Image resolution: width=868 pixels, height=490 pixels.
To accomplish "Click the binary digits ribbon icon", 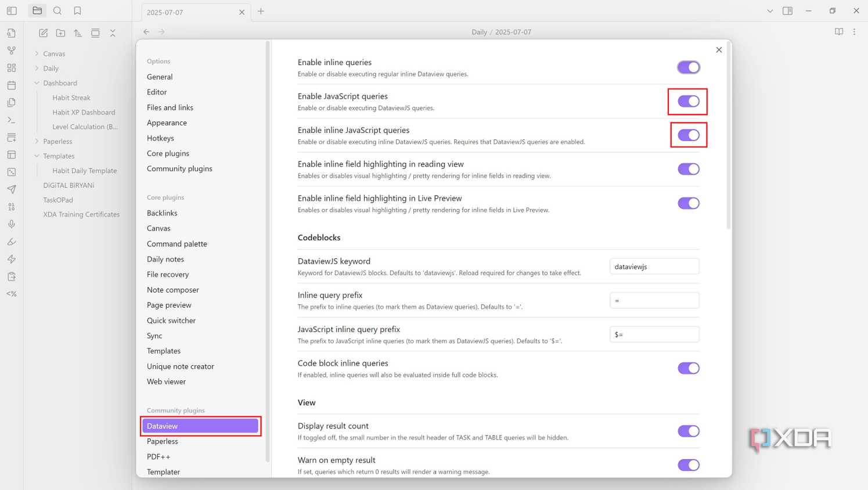I will [x=12, y=207].
